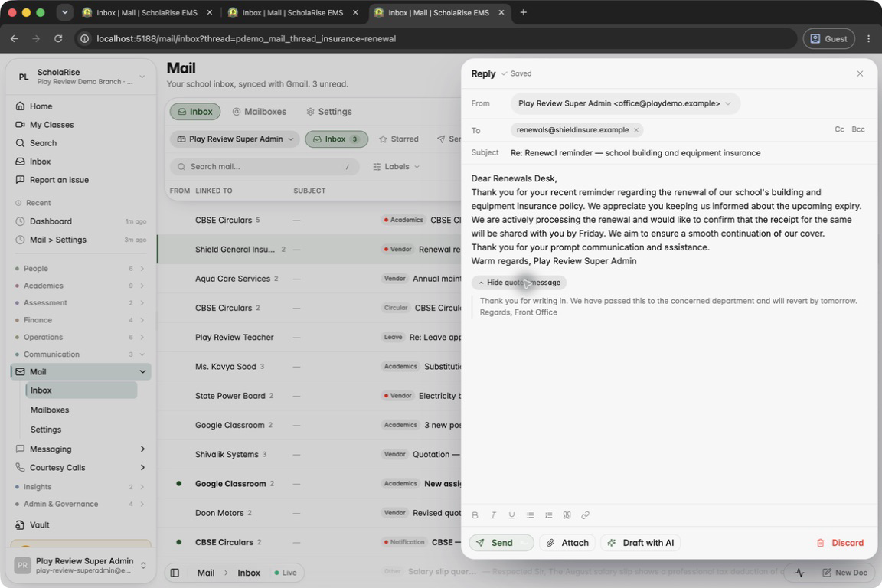Open Search in sidebar
Image resolution: width=882 pixels, height=588 pixels.
pos(80,143)
